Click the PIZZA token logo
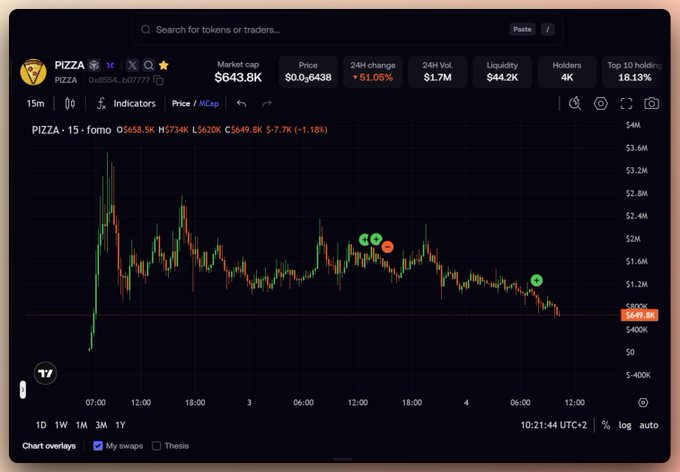This screenshot has width=680, height=472. 33,72
